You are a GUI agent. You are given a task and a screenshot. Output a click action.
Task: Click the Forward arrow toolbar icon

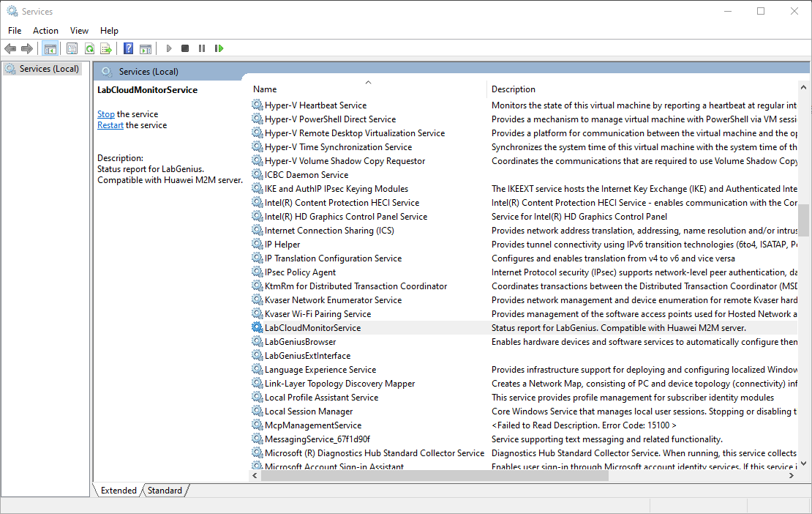click(27, 49)
